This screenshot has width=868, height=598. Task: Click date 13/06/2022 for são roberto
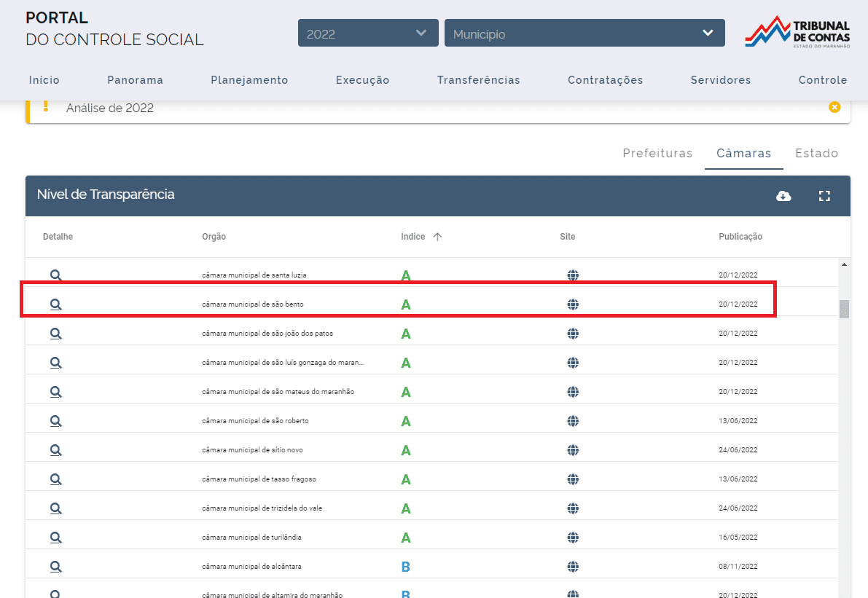click(738, 421)
